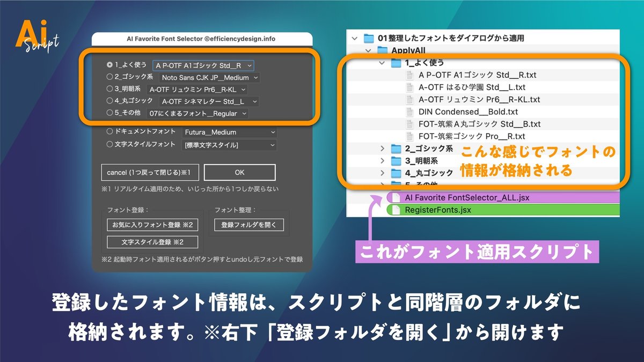This screenshot has height=362, width=644.
Task: Select the file name A-OTF はるひ学園 Std__L.txt
Action: (x=472, y=87)
